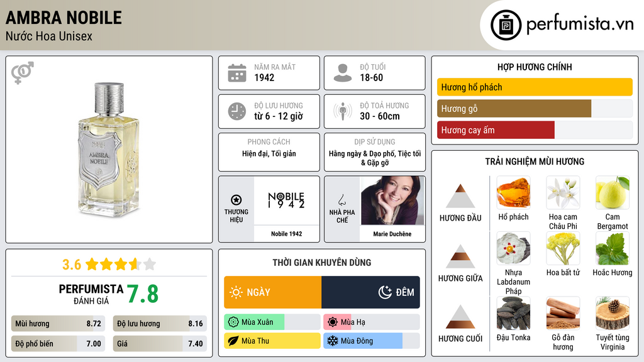Click the 1942 release year value
The width and height of the screenshot is (644, 362).
264,77
